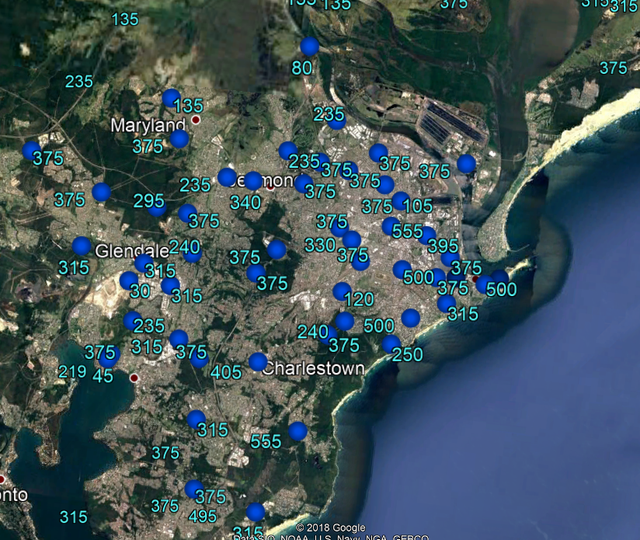Select the 495 value label
This screenshot has width=640, height=540.
202,516
